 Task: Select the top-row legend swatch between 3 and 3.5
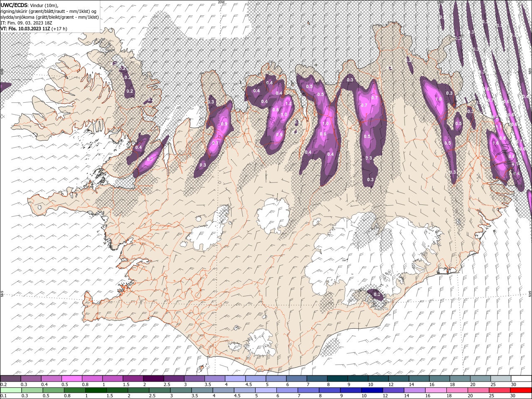[x=195, y=379]
